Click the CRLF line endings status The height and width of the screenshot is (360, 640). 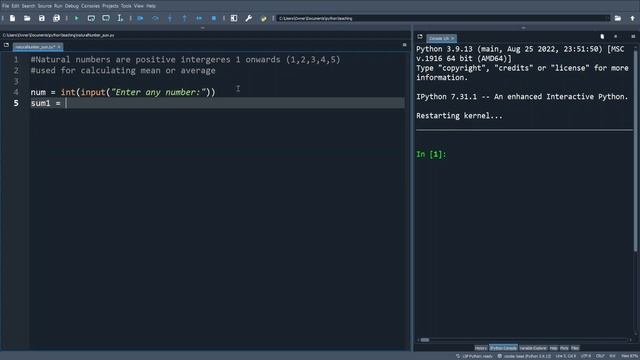click(600, 356)
